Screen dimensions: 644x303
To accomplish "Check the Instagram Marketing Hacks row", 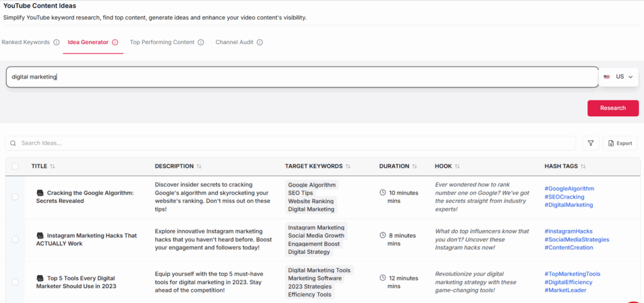I will tap(15, 240).
